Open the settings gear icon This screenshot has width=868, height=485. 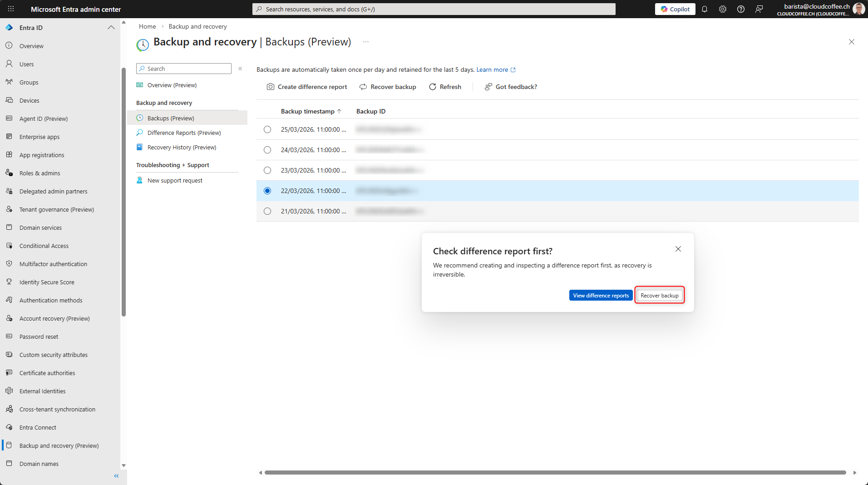click(723, 9)
